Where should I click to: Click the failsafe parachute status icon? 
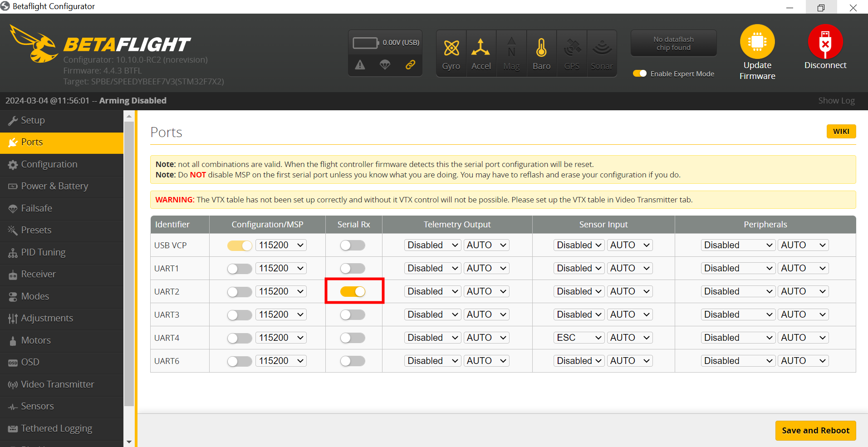tap(385, 65)
